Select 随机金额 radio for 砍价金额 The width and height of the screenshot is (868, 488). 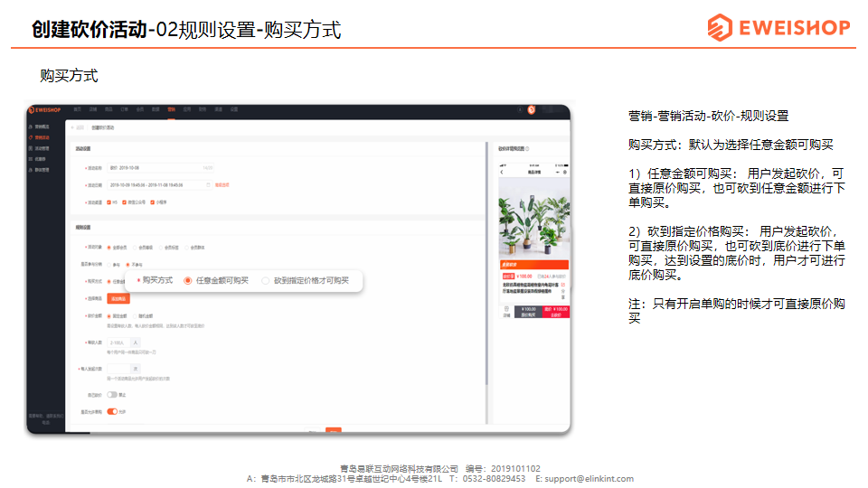coord(135,316)
